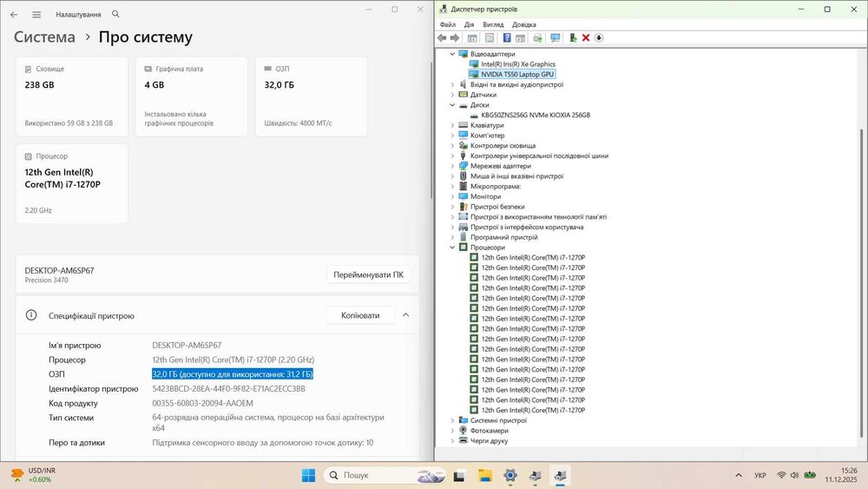868x489 pixels.
Task: Collapse the Диски category
Action: (452, 105)
